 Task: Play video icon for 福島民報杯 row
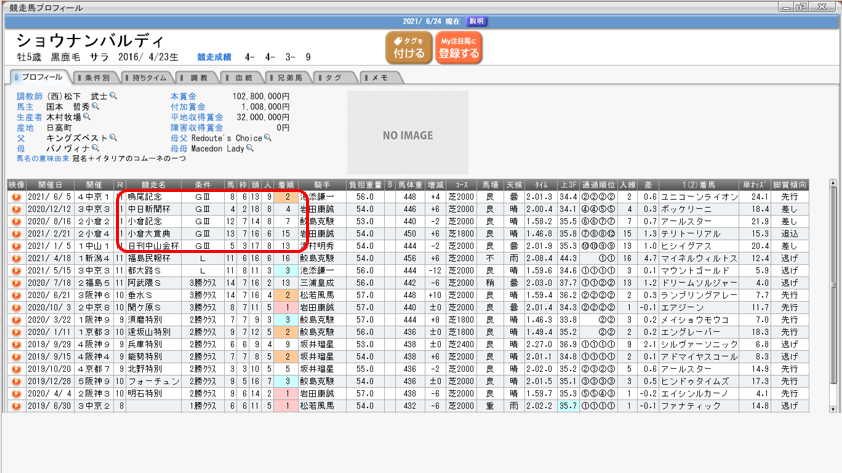(x=16, y=257)
